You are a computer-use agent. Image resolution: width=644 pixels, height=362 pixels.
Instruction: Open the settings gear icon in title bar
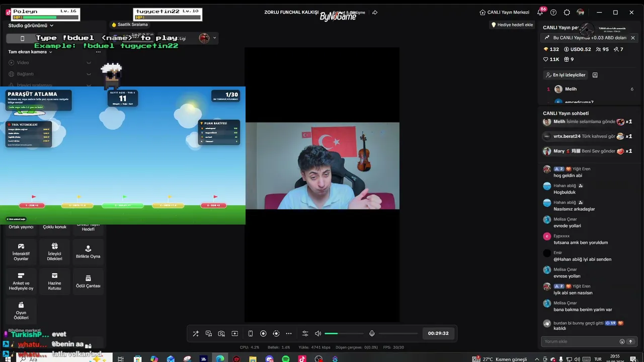[567, 12]
